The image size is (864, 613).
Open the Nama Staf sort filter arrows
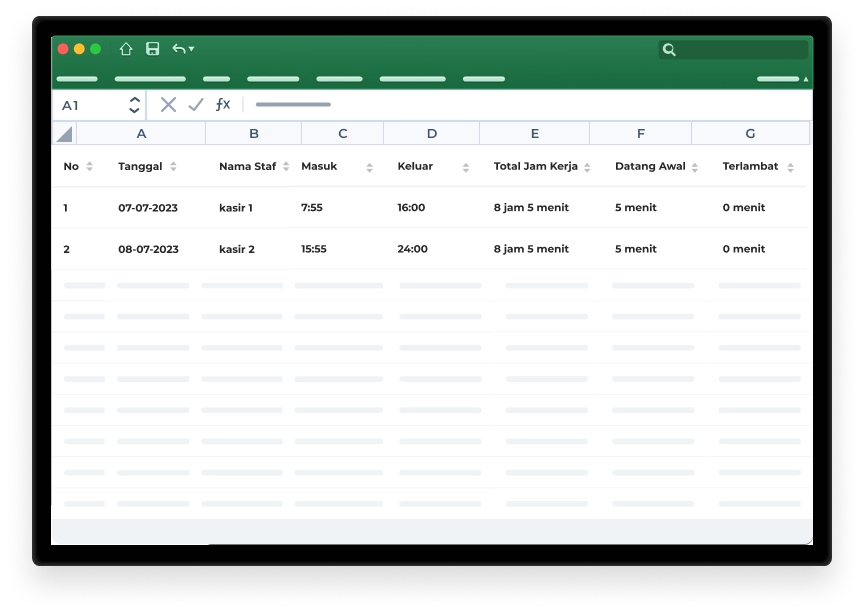coord(286,167)
